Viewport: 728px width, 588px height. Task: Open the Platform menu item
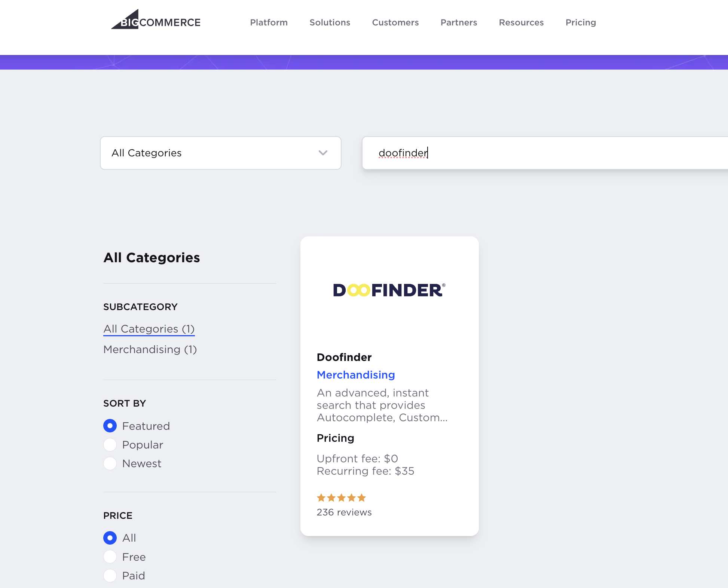pos(269,22)
